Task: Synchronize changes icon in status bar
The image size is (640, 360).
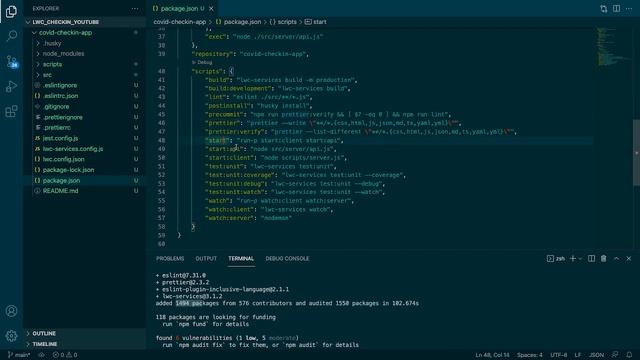Action: click(41, 355)
